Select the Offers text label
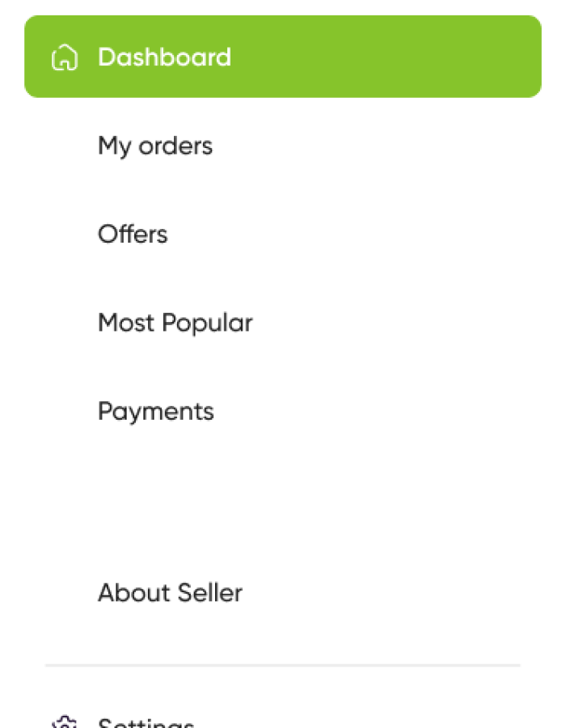The width and height of the screenshot is (566, 728). click(132, 235)
